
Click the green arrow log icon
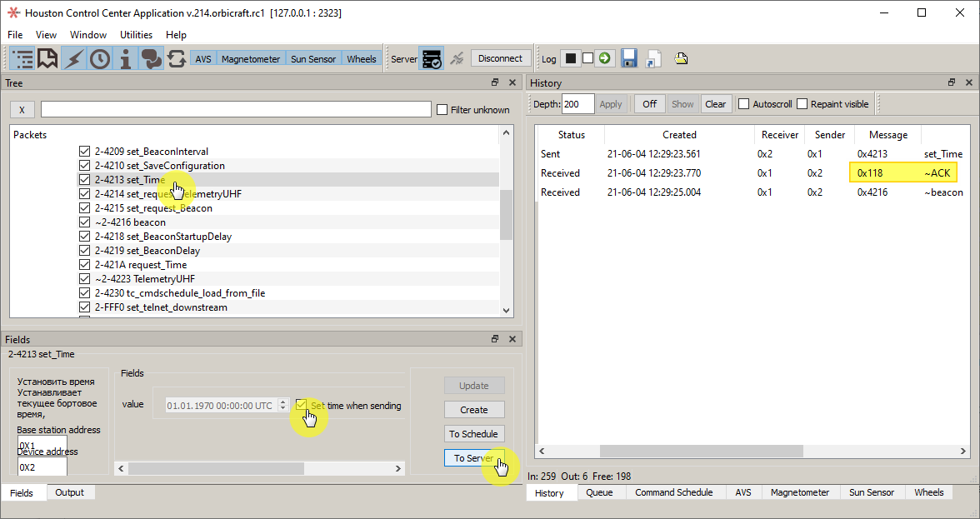click(x=605, y=58)
